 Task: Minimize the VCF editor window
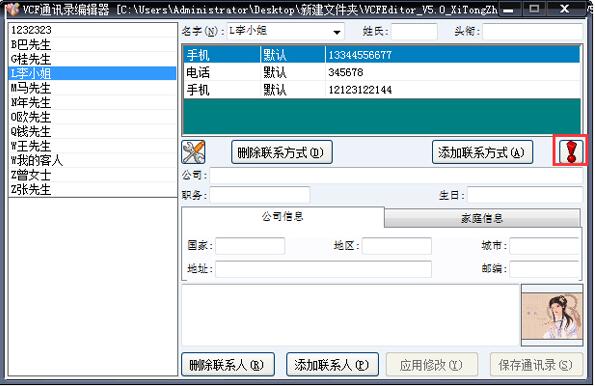[x=508, y=9]
